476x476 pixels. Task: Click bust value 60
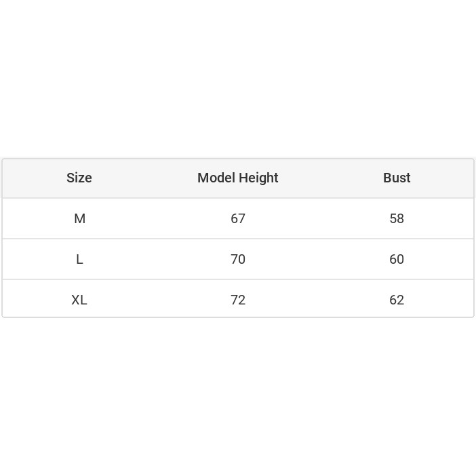pyautogui.click(x=397, y=259)
